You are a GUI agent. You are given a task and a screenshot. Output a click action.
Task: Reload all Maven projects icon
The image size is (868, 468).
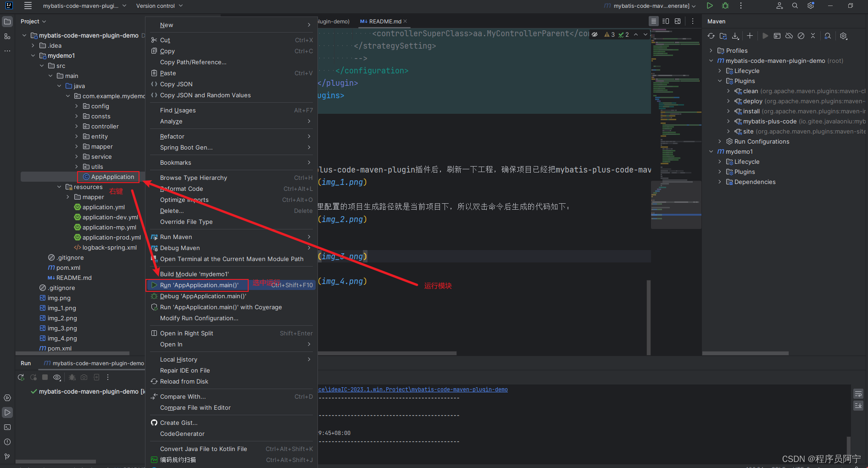[x=711, y=36]
